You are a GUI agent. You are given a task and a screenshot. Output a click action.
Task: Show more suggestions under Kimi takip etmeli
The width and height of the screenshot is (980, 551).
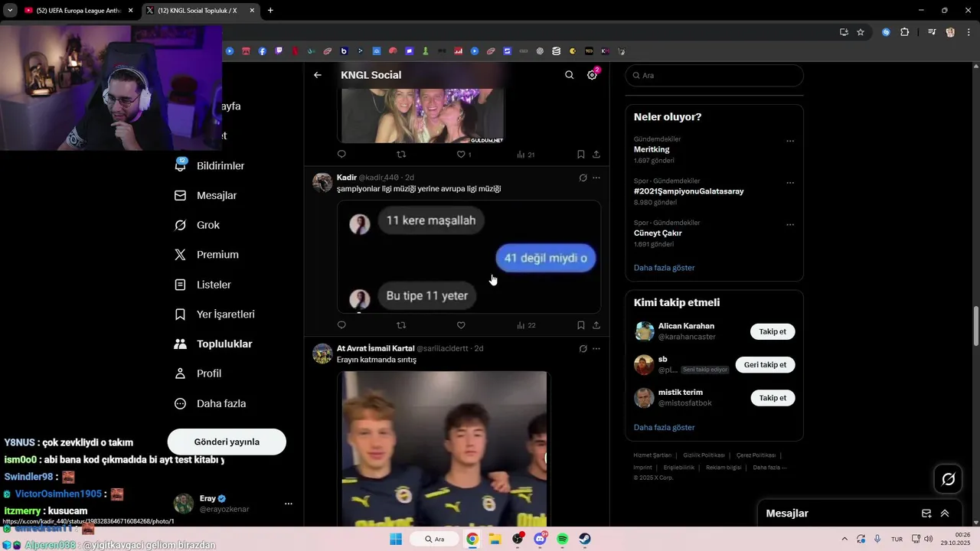click(x=665, y=428)
